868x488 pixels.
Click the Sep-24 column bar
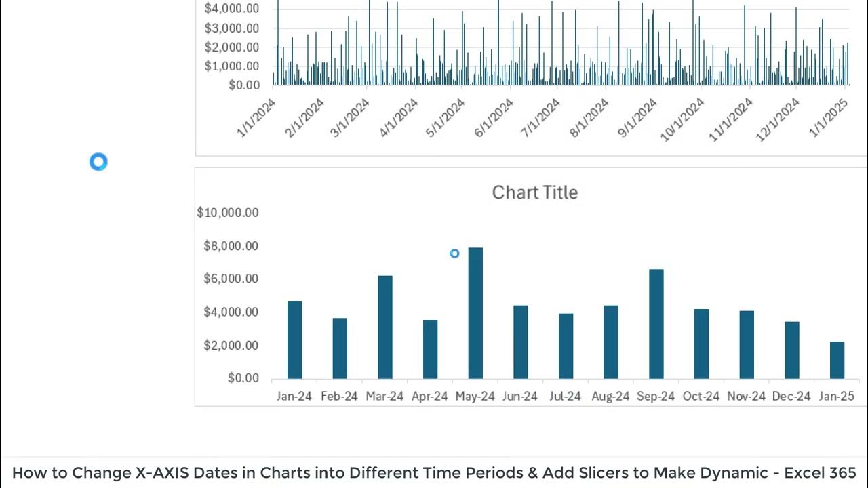click(656, 324)
